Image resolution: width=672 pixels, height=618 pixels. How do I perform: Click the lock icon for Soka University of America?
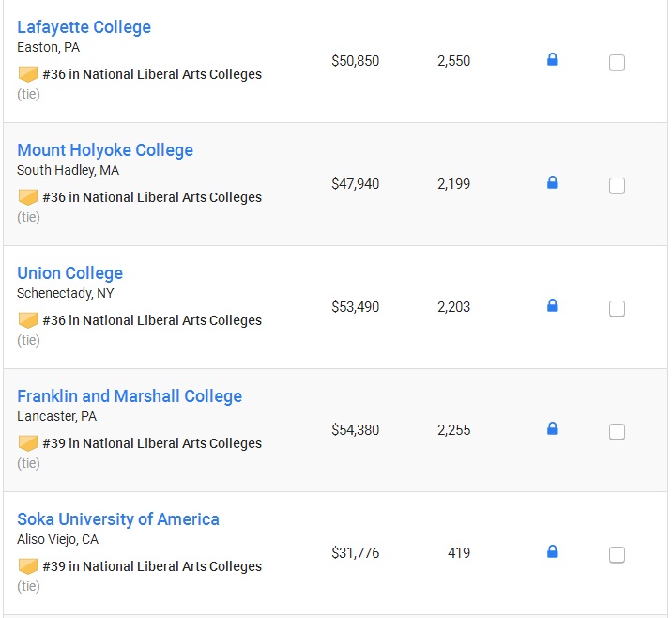[x=553, y=551]
